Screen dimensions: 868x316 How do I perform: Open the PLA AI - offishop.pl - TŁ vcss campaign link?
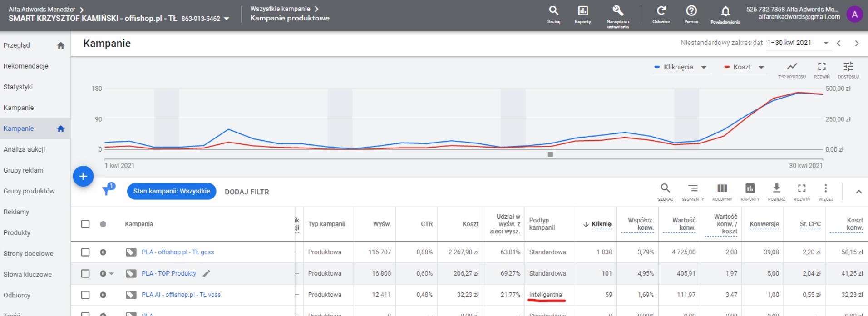[x=181, y=295]
